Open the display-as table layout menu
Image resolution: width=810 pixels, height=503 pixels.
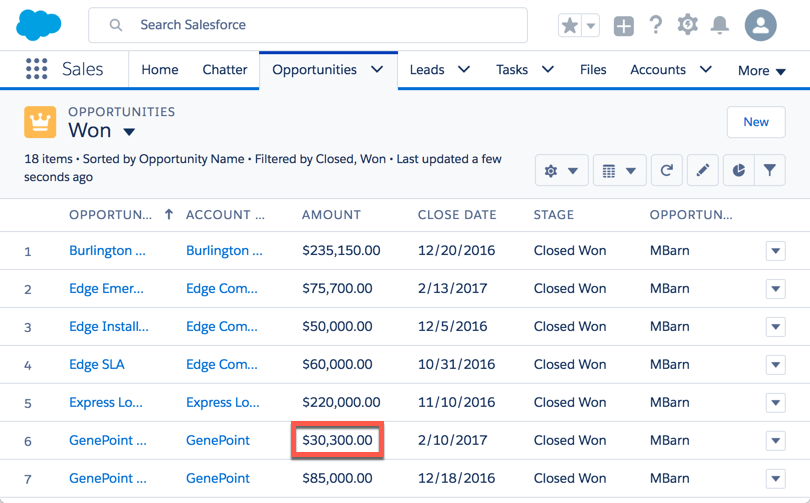coord(619,170)
